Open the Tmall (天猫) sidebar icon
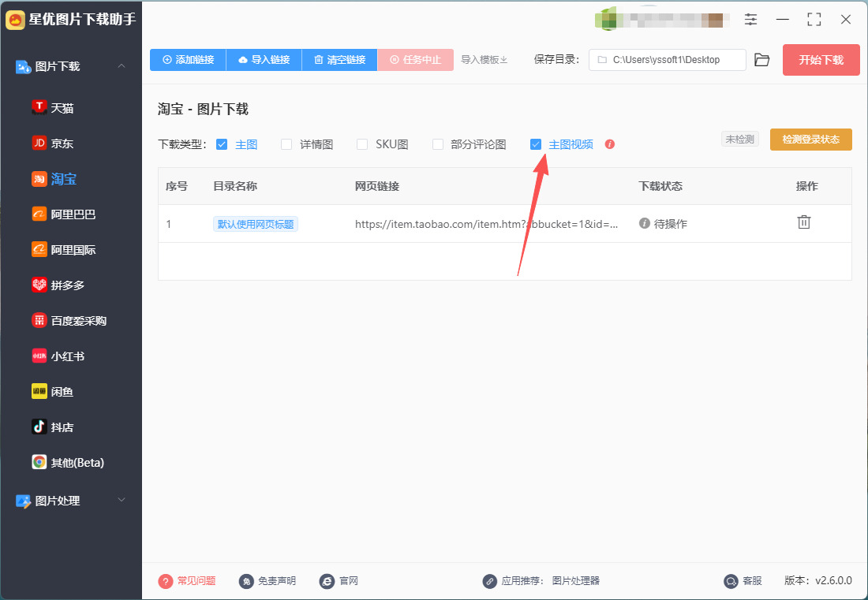 39,107
